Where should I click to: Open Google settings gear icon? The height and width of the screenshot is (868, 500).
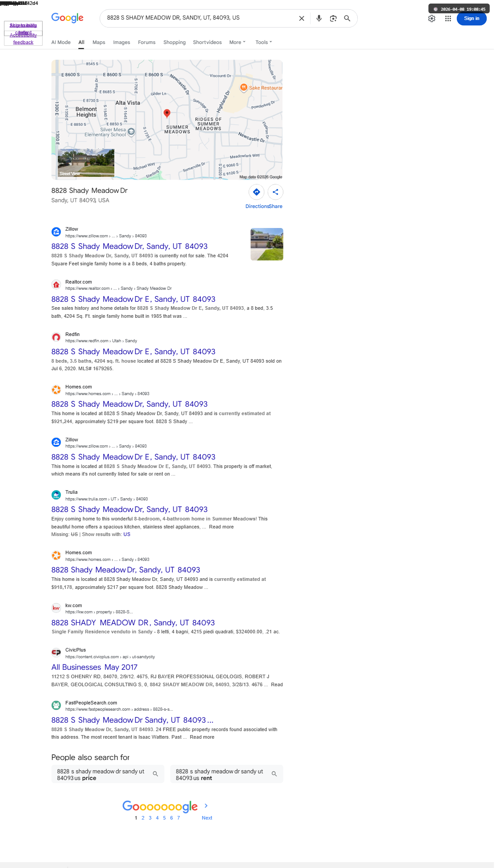431,19
